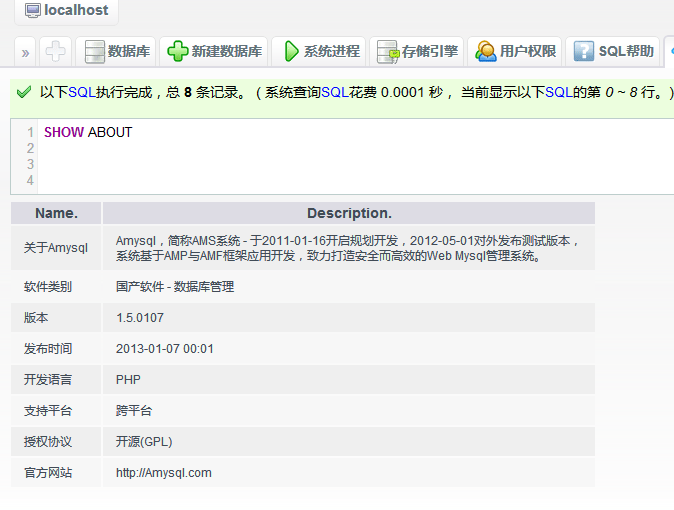The width and height of the screenshot is (674, 510).
Task: Click the SQL link after 系统查询
Action: (335, 92)
